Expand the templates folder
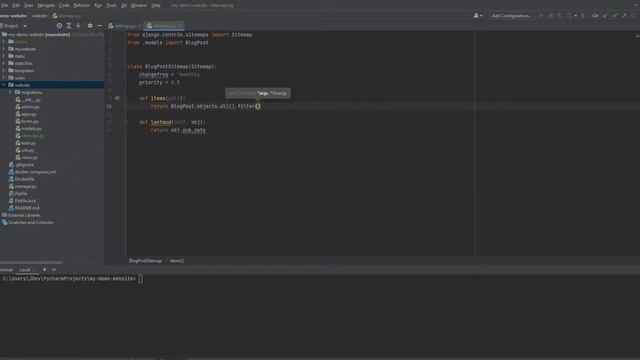This screenshot has width=640, height=360. click(x=4, y=71)
